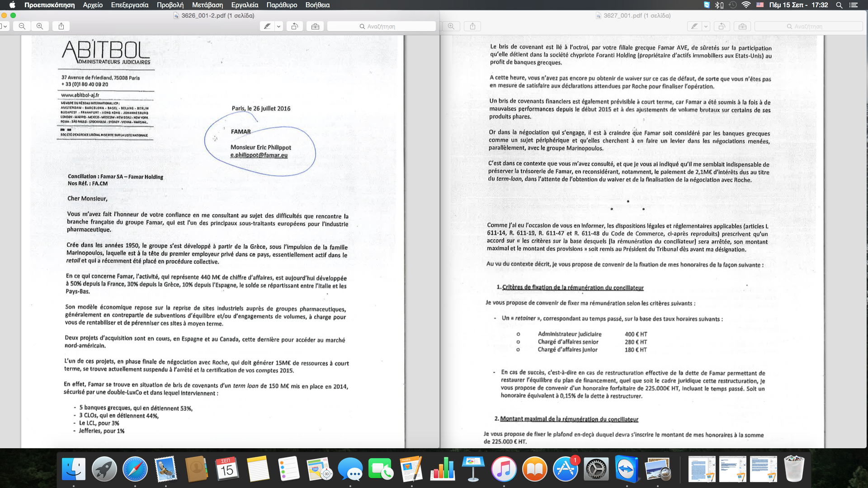Image resolution: width=868 pixels, height=488 pixels.
Task: Launch Numbers from the Dock
Action: click(x=442, y=469)
